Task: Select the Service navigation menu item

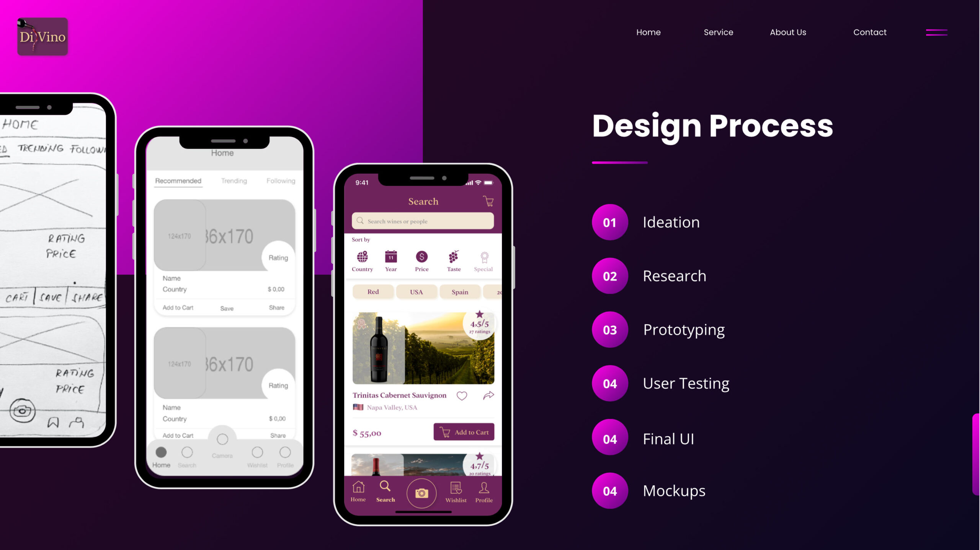Action: coord(718,32)
